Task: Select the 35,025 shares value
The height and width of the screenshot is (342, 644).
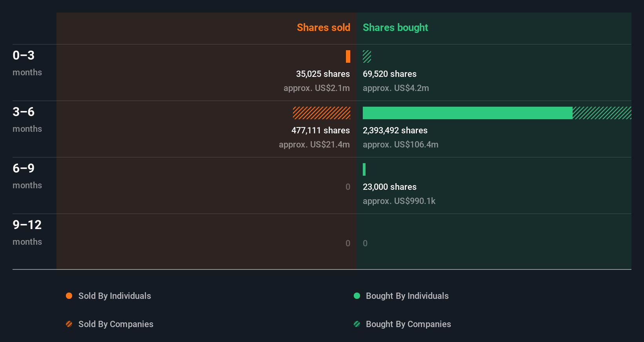Action: point(323,74)
